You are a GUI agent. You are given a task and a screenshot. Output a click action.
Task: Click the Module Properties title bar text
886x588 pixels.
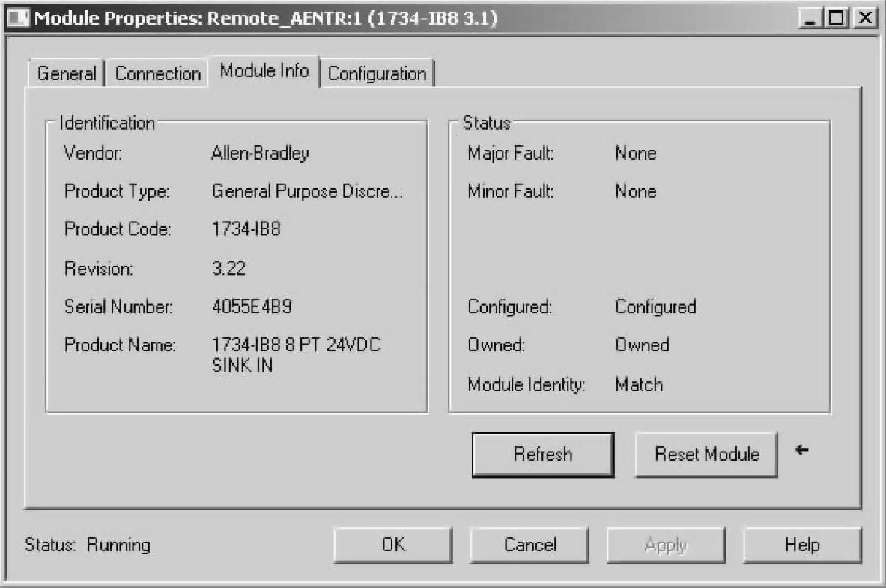[266, 18]
